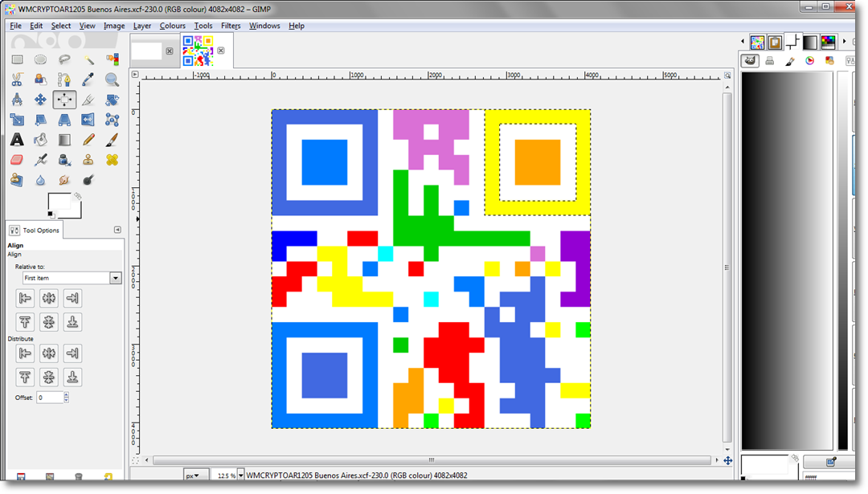Open the Gradients dock tab
Viewport: 868px width, 494px height.
pyautogui.click(x=810, y=42)
